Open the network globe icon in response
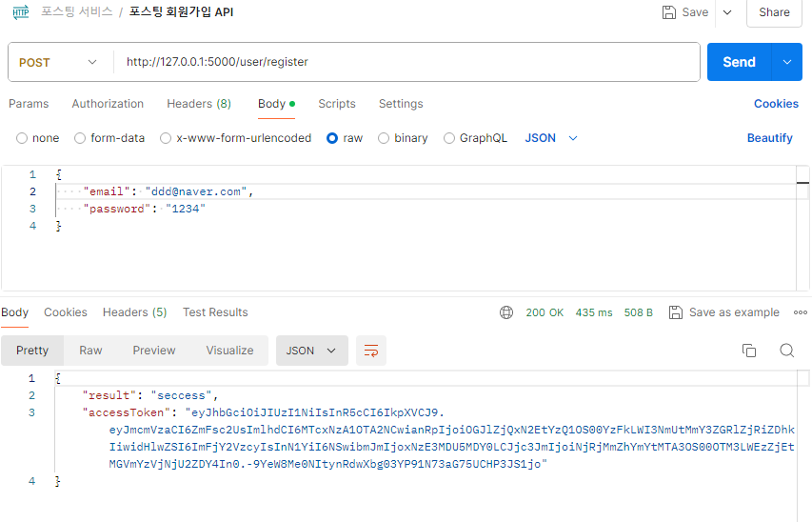This screenshot has height=522, width=812. 505,312
